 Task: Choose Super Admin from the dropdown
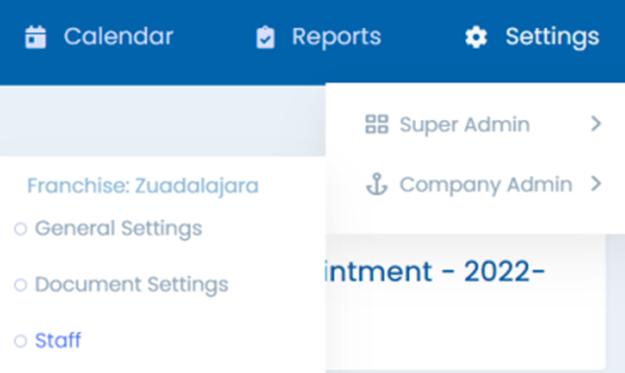point(465,125)
